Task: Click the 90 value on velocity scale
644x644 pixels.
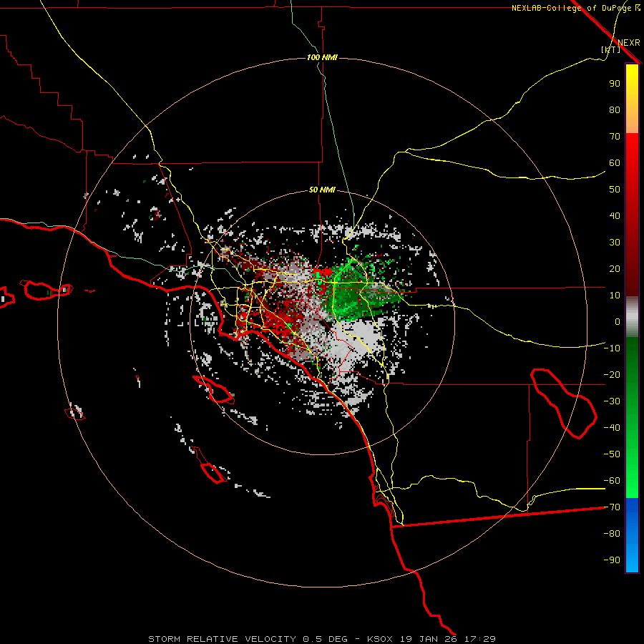Action: 615,84
